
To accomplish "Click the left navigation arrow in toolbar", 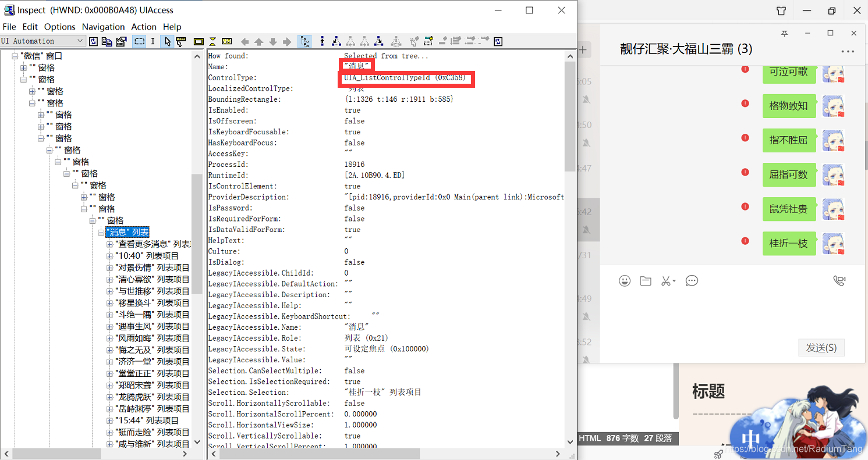I will 245,41.
